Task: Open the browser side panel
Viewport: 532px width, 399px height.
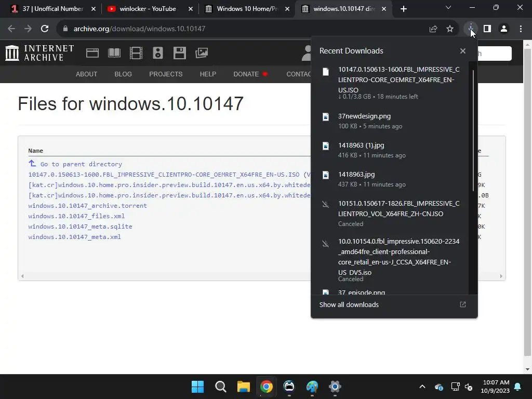Action: click(487, 29)
